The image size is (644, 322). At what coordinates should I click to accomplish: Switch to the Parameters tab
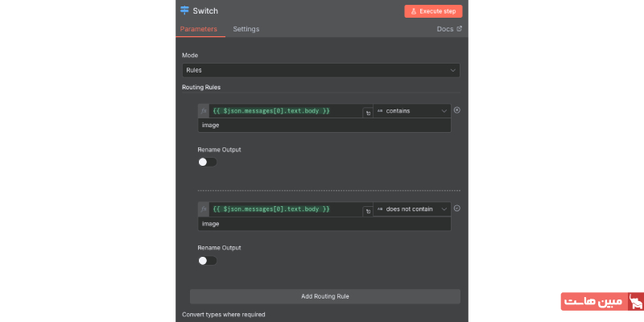point(198,29)
